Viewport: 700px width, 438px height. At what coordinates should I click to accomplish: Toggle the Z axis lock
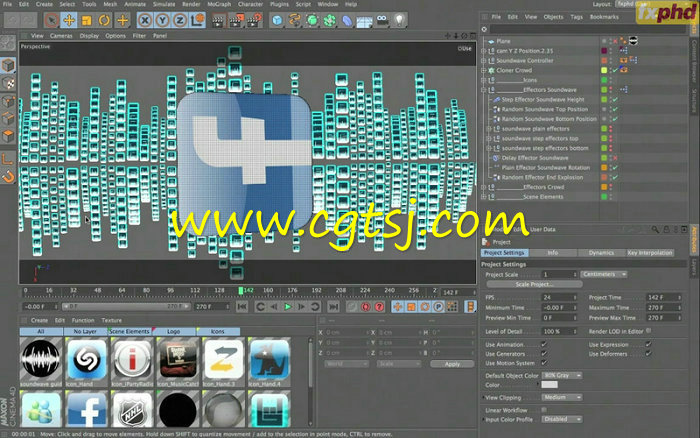[x=180, y=20]
